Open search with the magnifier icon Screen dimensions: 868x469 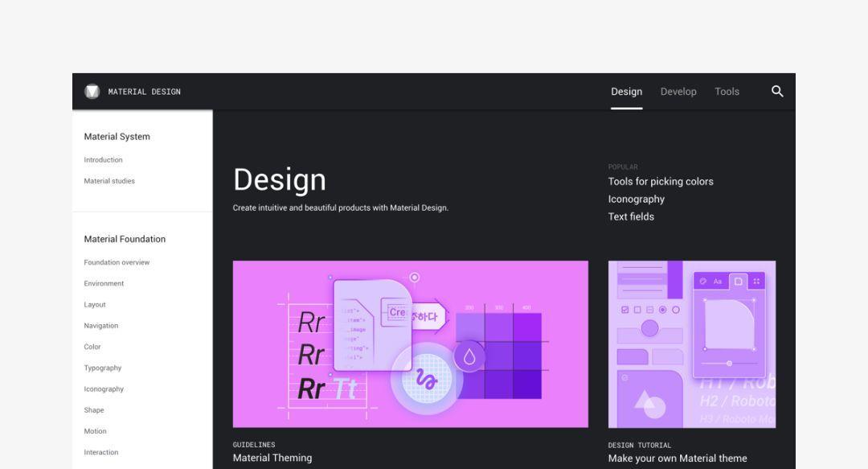click(x=777, y=92)
